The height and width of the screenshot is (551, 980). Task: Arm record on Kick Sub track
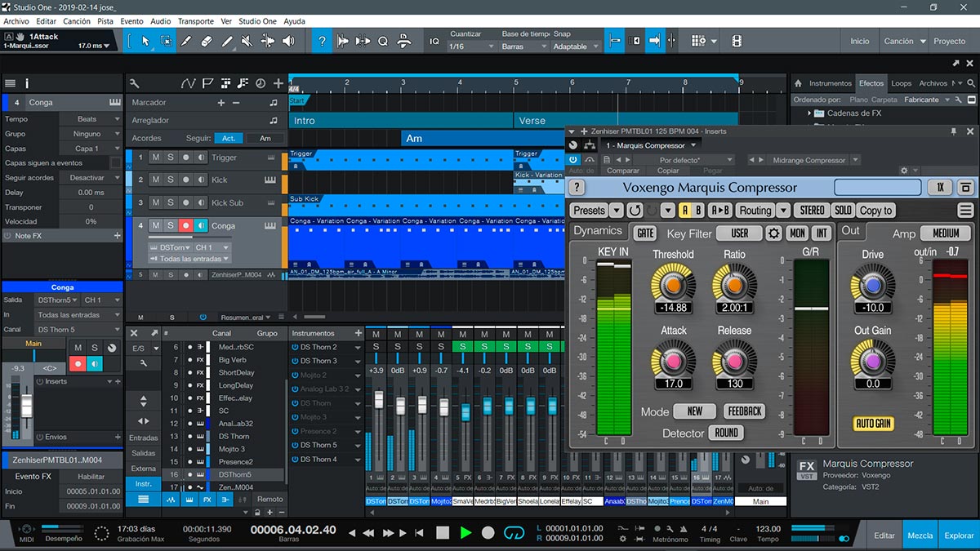(x=185, y=202)
